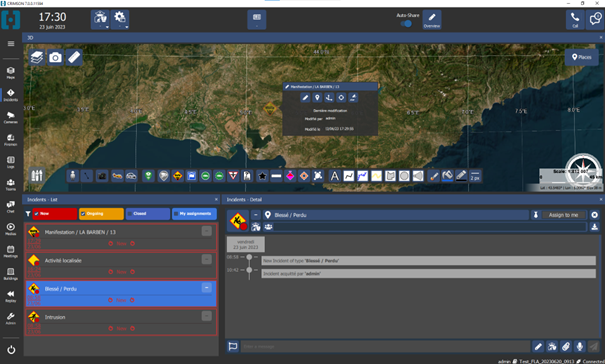Open dropdown under the top gear settings icon
This screenshot has height=364, width=605.
[x=127, y=27]
